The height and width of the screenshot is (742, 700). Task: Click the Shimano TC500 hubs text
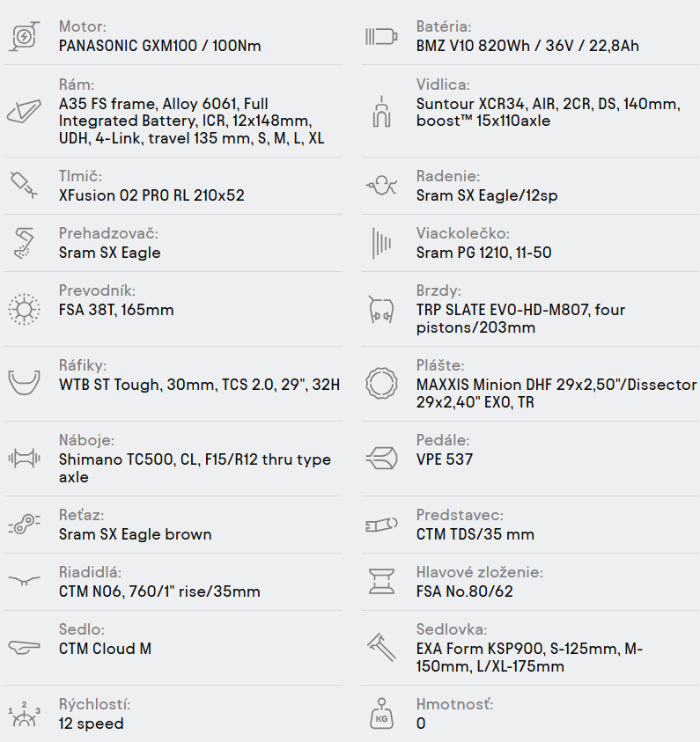point(195,468)
